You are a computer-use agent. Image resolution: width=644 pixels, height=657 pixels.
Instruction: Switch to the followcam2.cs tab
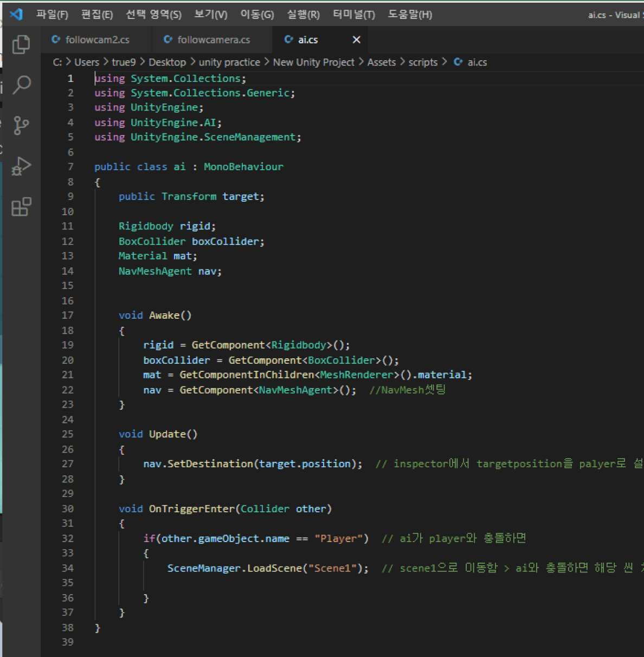[x=97, y=40]
